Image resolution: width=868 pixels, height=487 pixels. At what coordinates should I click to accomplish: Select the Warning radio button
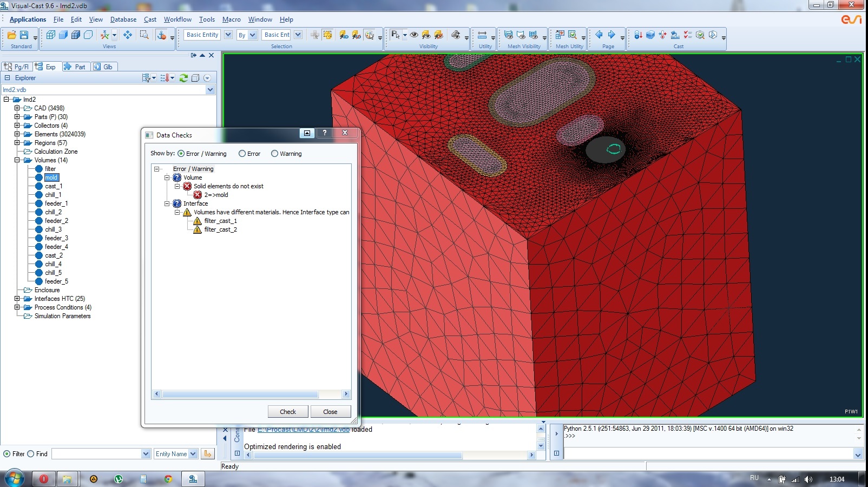274,154
